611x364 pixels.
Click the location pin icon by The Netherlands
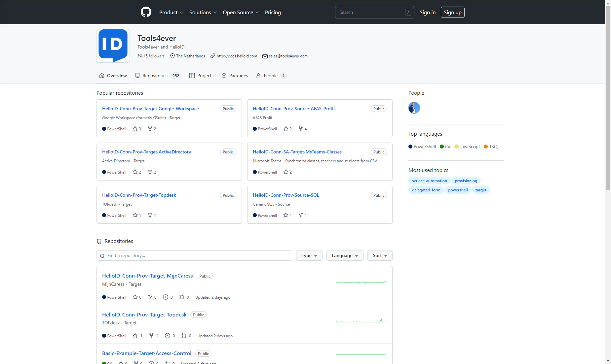point(172,56)
